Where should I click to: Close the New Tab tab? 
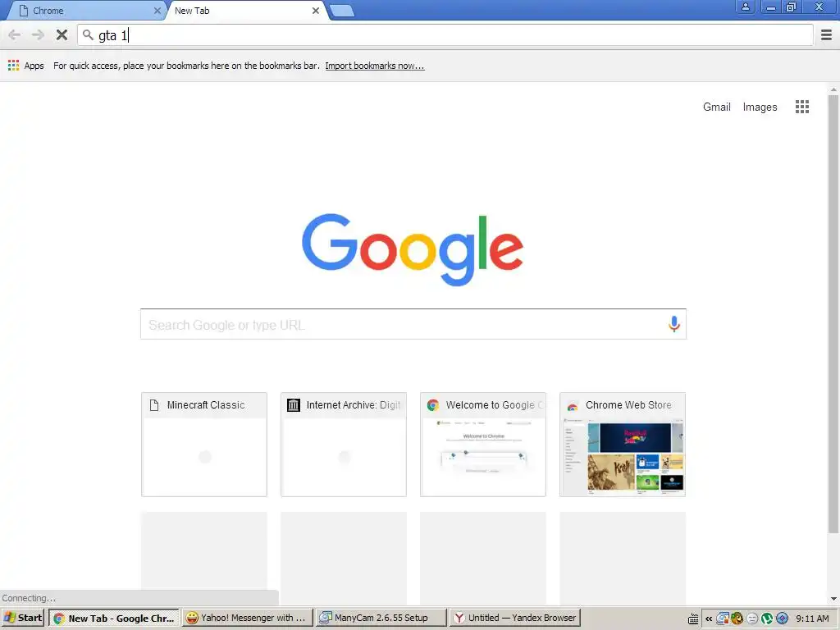316,11
